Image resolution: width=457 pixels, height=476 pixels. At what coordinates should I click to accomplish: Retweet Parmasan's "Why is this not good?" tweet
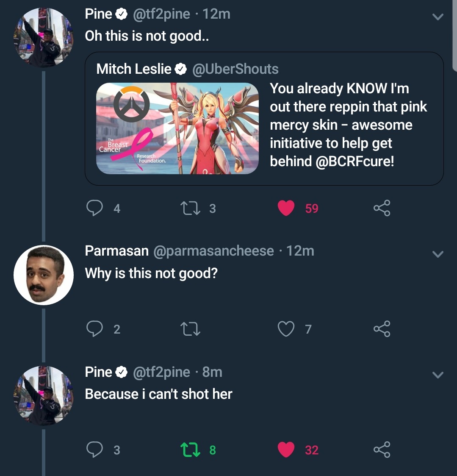[x=191, y=329]
